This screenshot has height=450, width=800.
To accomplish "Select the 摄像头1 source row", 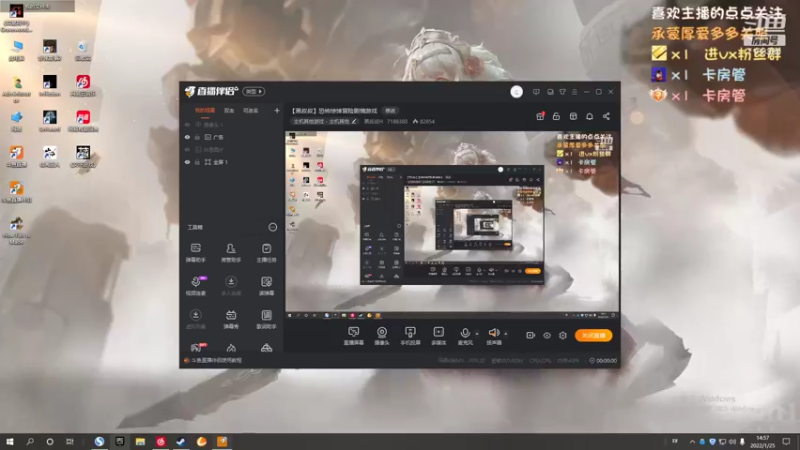I will [x=232, y=124].
